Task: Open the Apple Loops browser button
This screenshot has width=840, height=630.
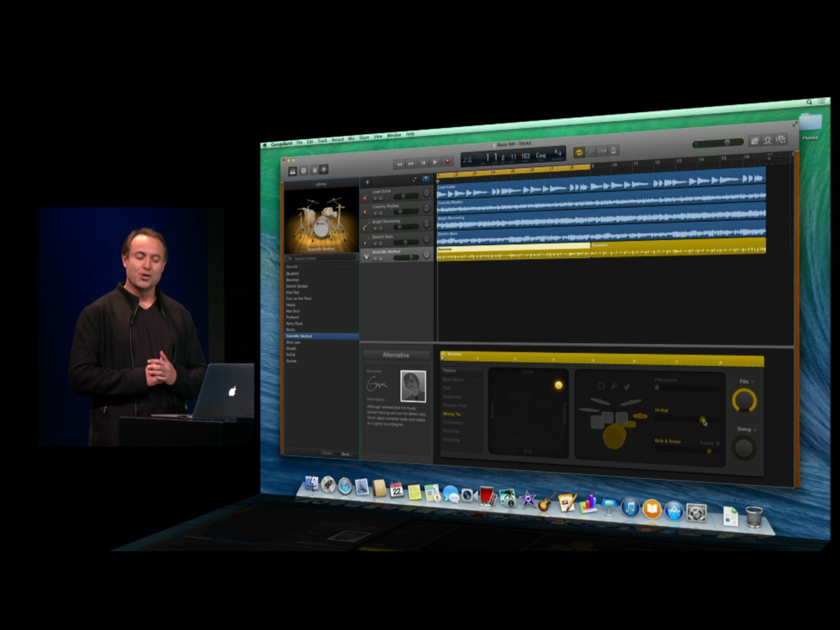Action: click(x=767, y=140)
